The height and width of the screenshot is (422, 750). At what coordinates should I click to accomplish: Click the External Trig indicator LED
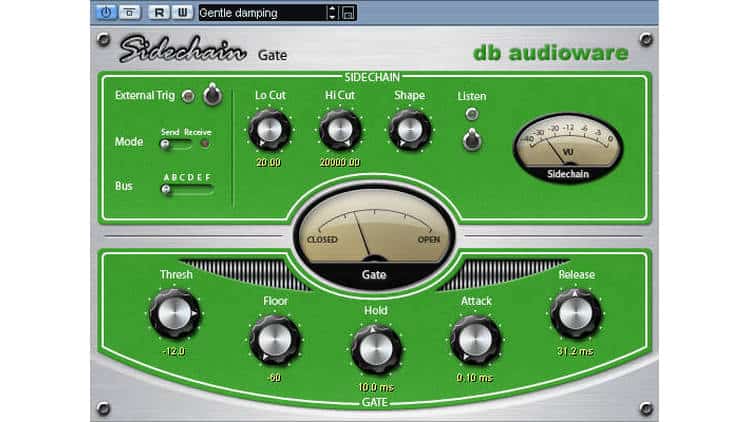tap(188, 96)
